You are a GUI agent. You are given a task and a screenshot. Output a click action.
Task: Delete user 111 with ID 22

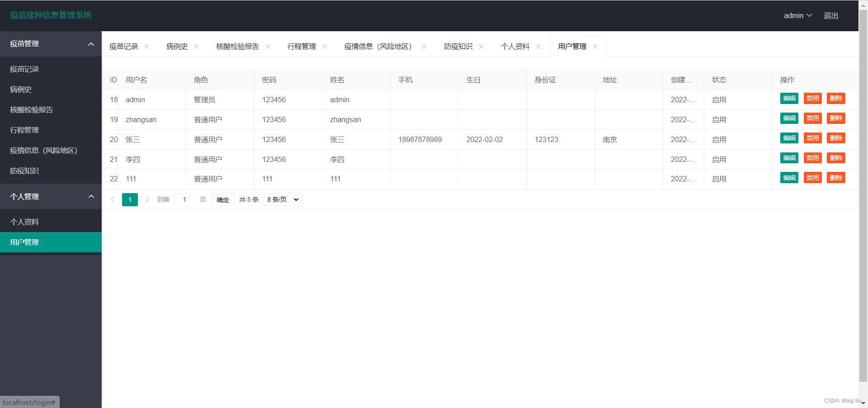pyautogui.click(x=836, y=178)
